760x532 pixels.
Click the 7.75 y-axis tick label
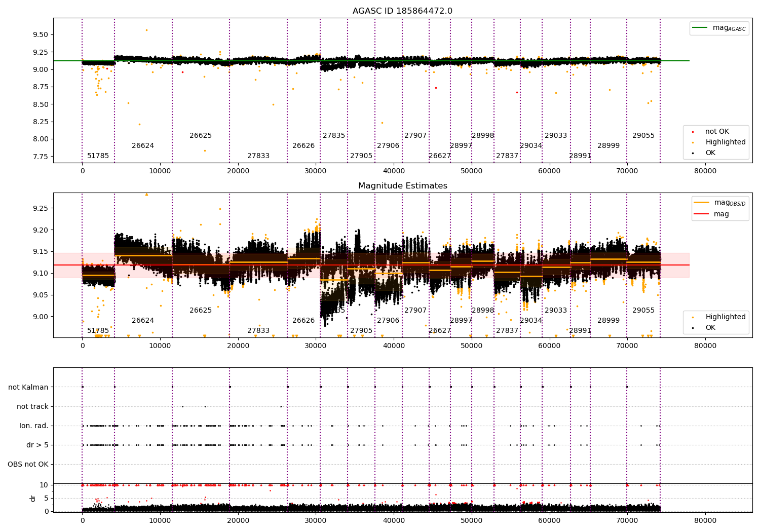41,157
